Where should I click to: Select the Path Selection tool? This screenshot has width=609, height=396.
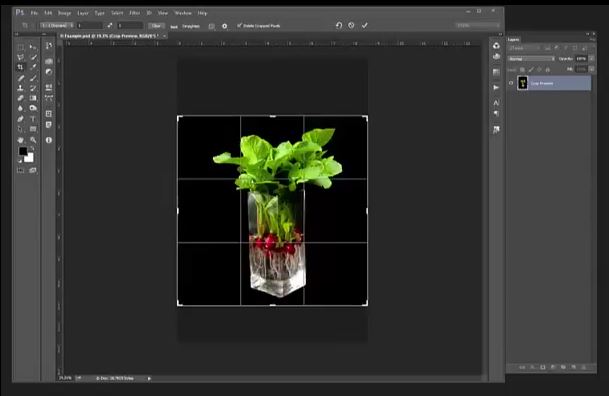tap(21, 129)
